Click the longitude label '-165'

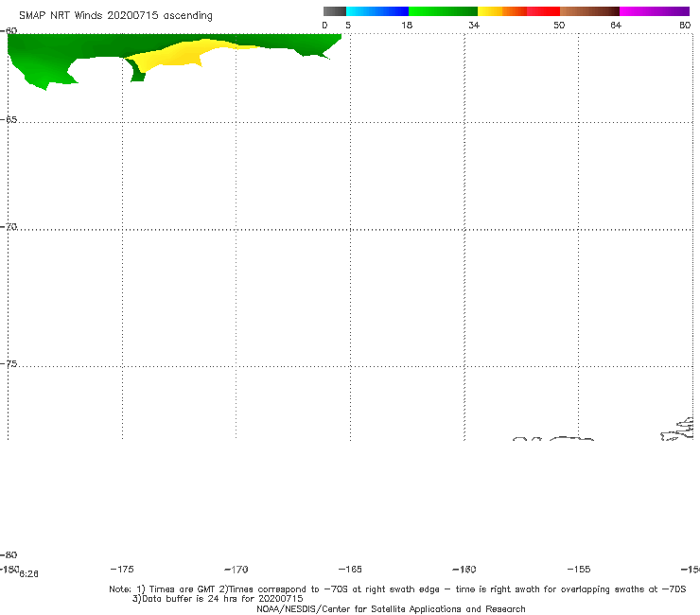click(350, 569)
